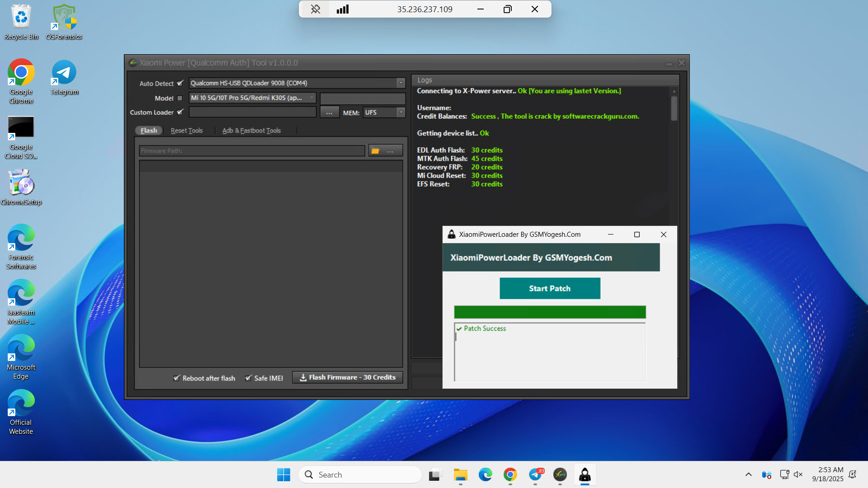Open File Explorer from the taskbar
Screen dimensions: 868x488
pos(460,475)
